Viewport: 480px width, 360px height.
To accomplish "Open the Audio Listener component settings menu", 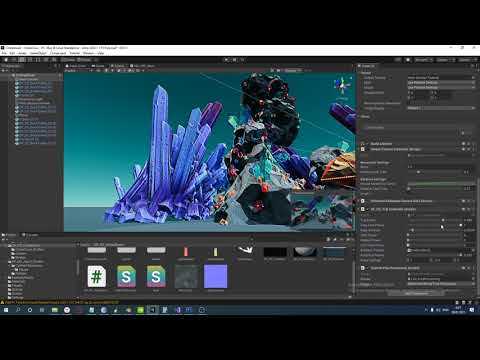I will tap(474, 144).
